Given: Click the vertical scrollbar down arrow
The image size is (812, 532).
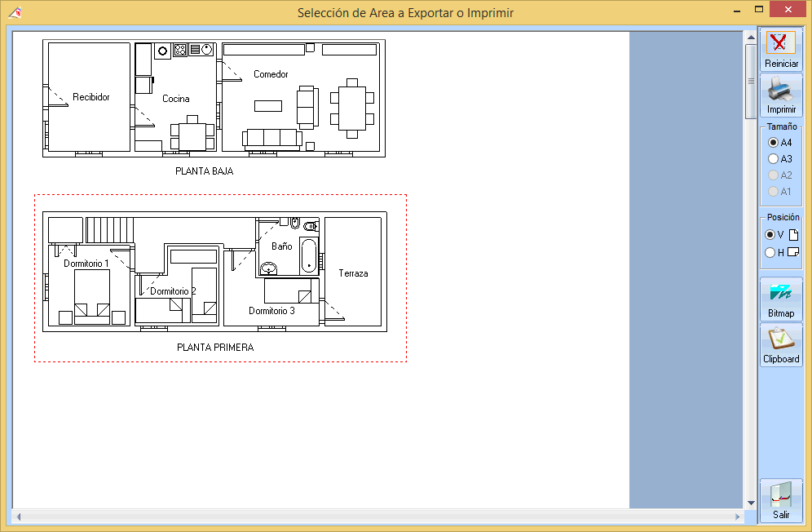Looking at the screenshot, I should (750, 503).
